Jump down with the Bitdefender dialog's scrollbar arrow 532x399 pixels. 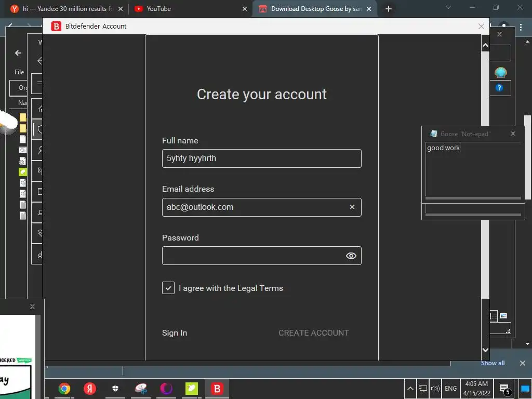click(x=485, y=350)
